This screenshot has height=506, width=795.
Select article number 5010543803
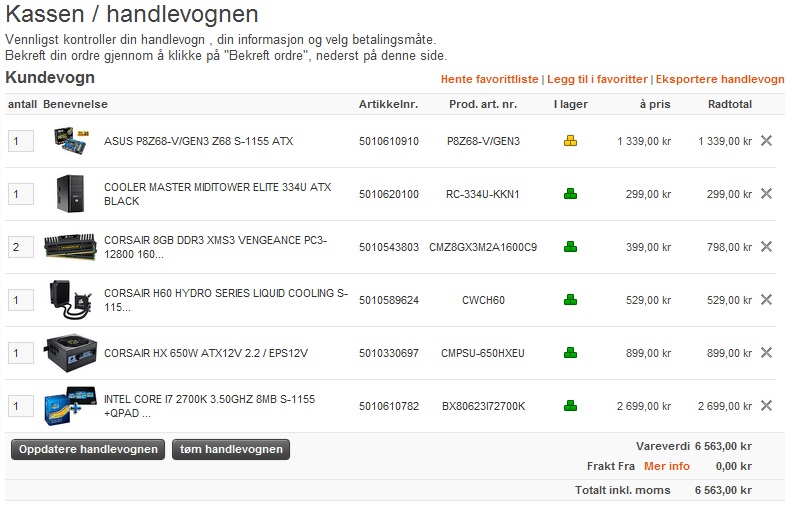pos(389,247)
